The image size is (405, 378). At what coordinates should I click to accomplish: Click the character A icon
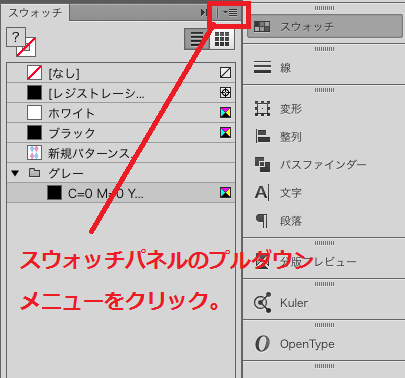[262, 192]
